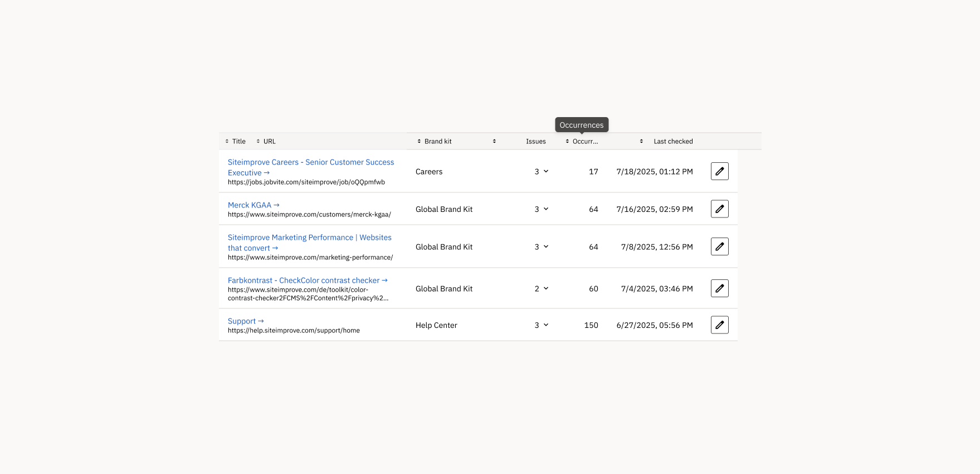
Task: Click the pencil edit icon for Merck KGAA
Action: (x=719, y=209)
